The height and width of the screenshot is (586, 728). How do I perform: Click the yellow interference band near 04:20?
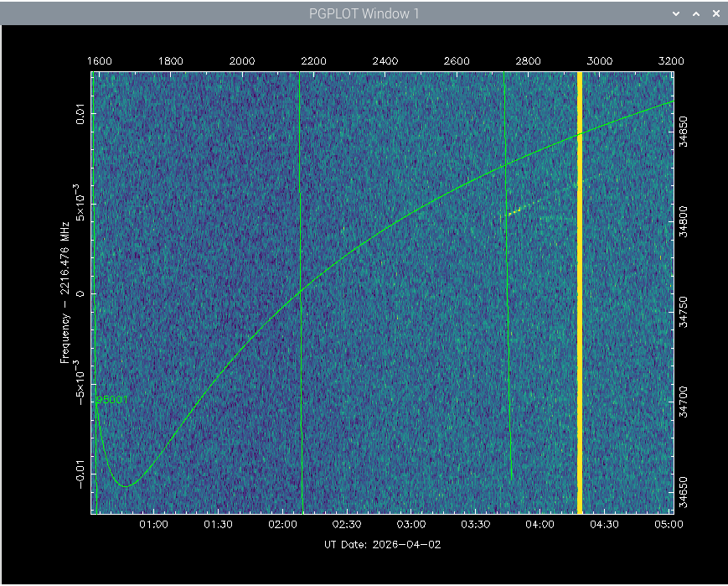579,293
